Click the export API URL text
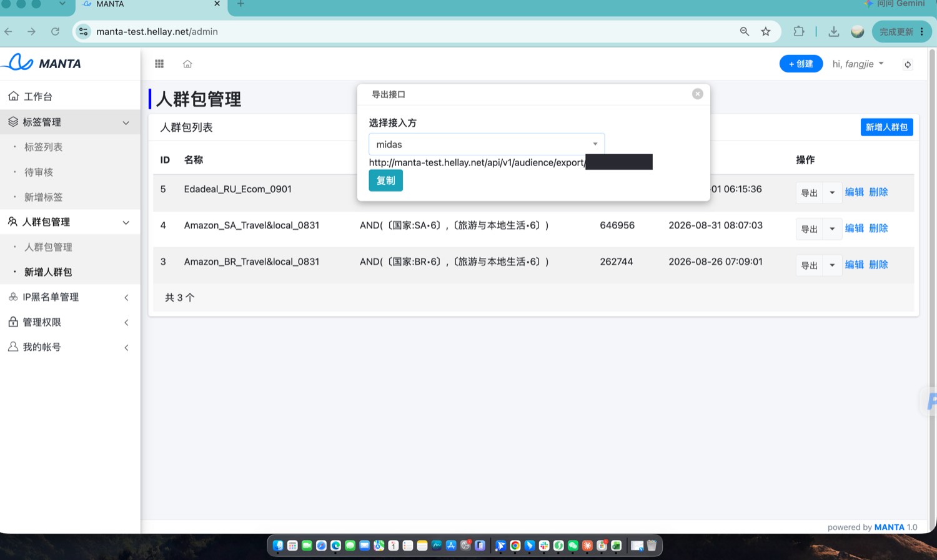Image resolution: width=937 pixels, height=560 pixels. [477, 162]
